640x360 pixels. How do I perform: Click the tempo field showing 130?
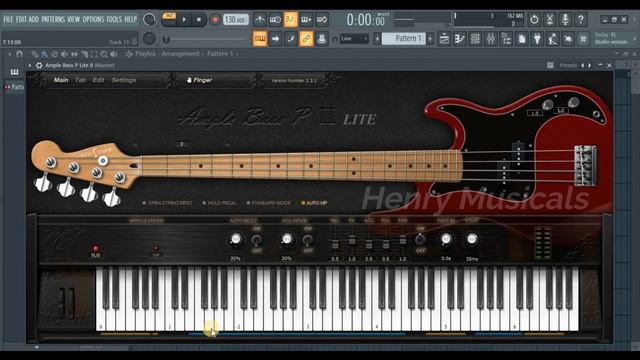(x=236, y=20)
